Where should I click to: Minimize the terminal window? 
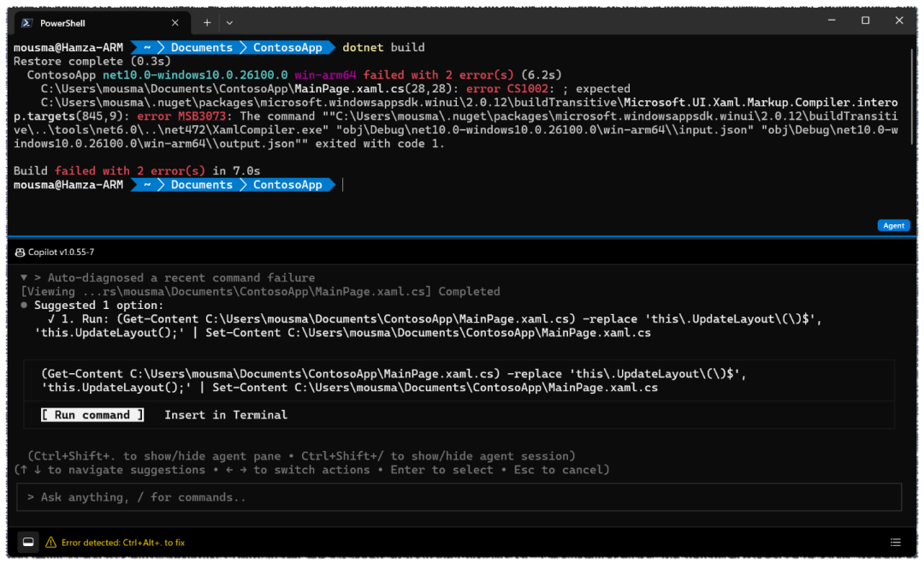832,21
